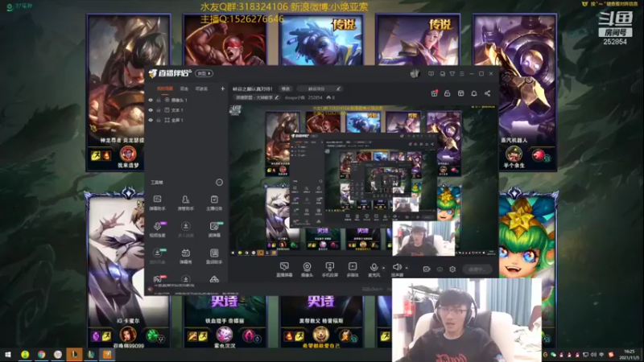Add a 多媒体 media source

click(353, 269)
